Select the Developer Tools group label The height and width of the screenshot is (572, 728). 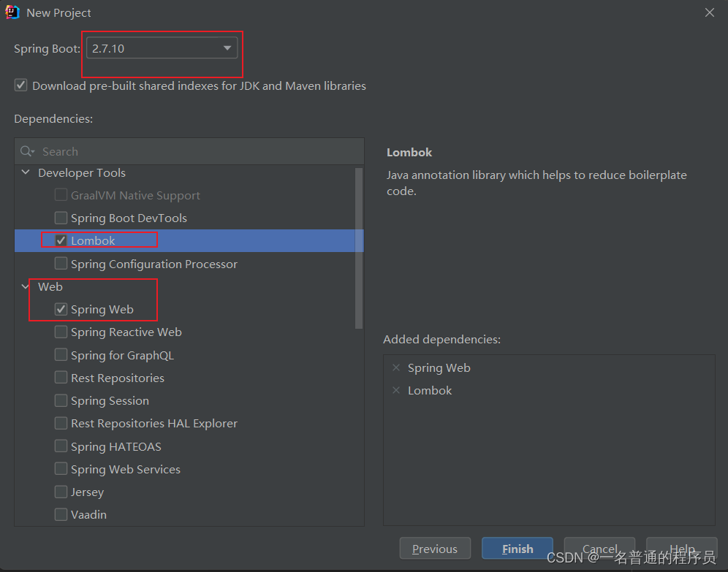82,172
